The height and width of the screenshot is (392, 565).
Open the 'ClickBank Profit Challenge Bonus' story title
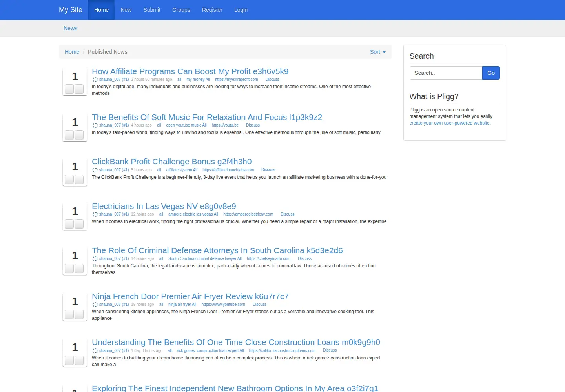coord(172,162)
